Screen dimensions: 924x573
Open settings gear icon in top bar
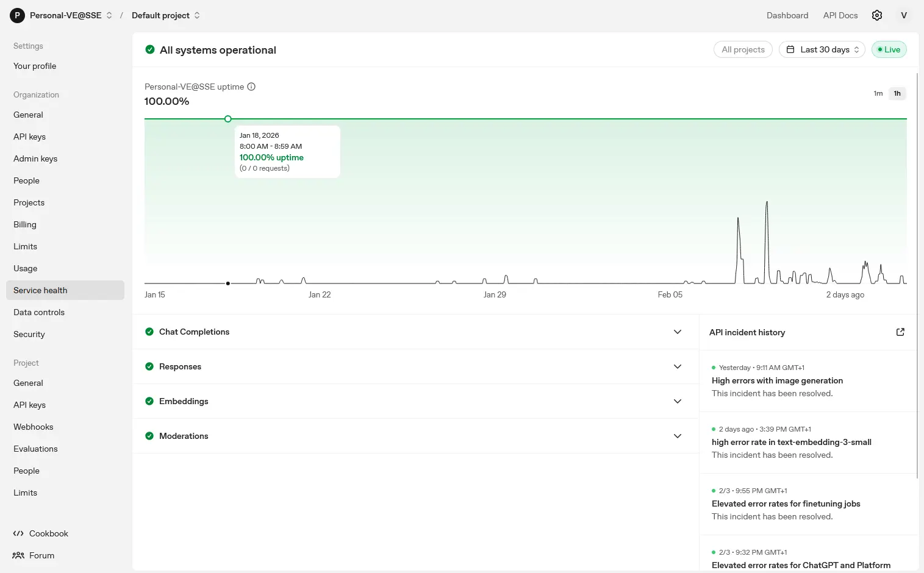pos(877,15)
